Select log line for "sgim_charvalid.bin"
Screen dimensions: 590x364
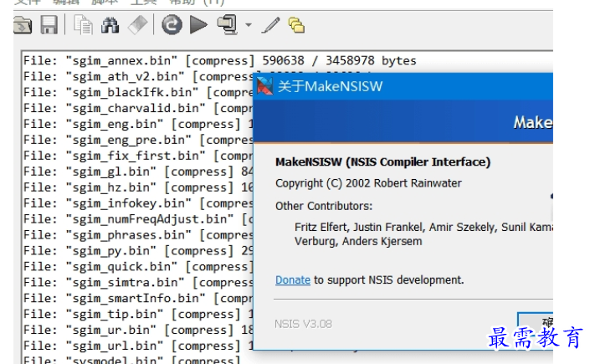click(138, 108)
